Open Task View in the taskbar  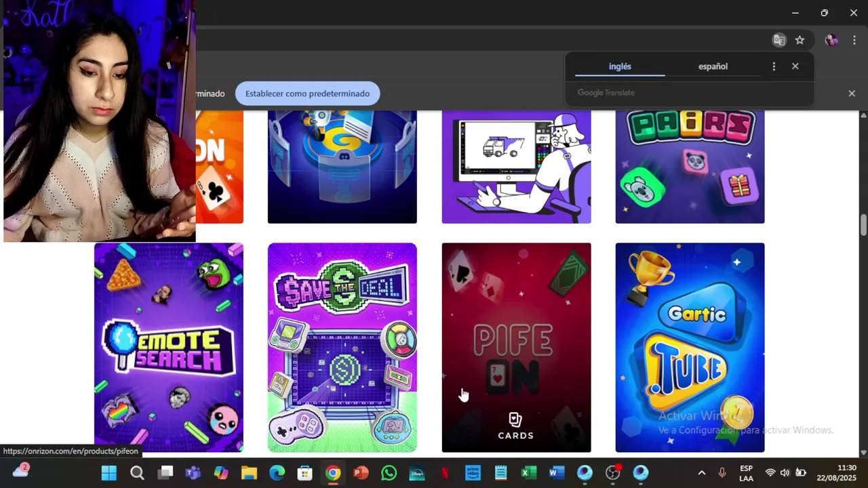coord(165,472)
